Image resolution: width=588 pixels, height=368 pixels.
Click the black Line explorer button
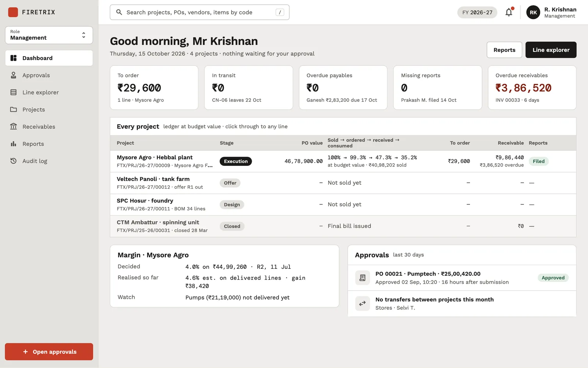(551, 50)
